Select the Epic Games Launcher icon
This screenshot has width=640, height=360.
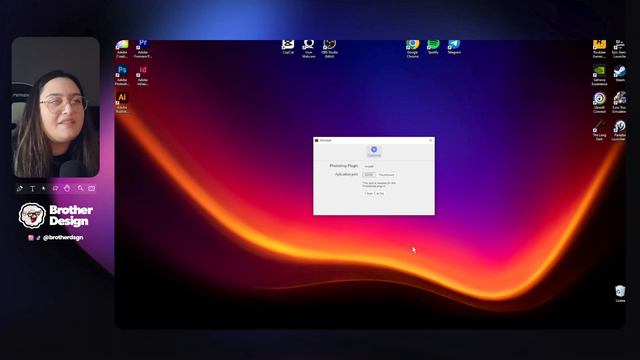(619, 49)
